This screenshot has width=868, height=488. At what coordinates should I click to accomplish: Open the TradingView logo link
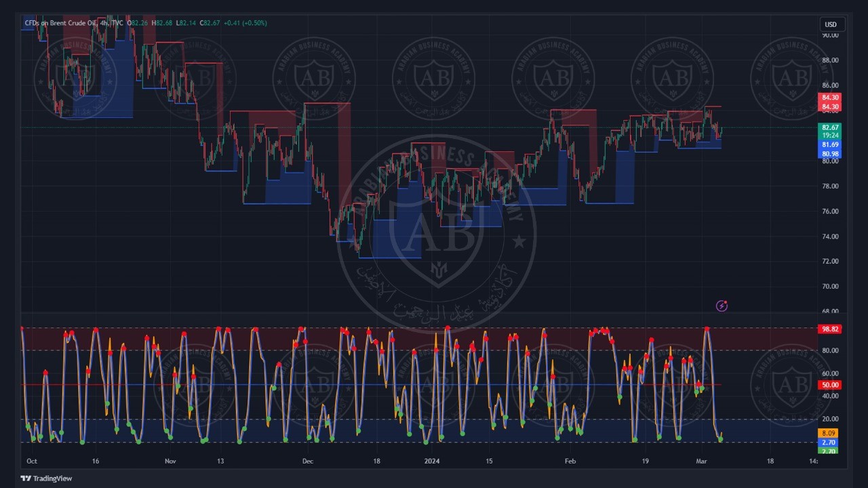(x=46, y=479)
